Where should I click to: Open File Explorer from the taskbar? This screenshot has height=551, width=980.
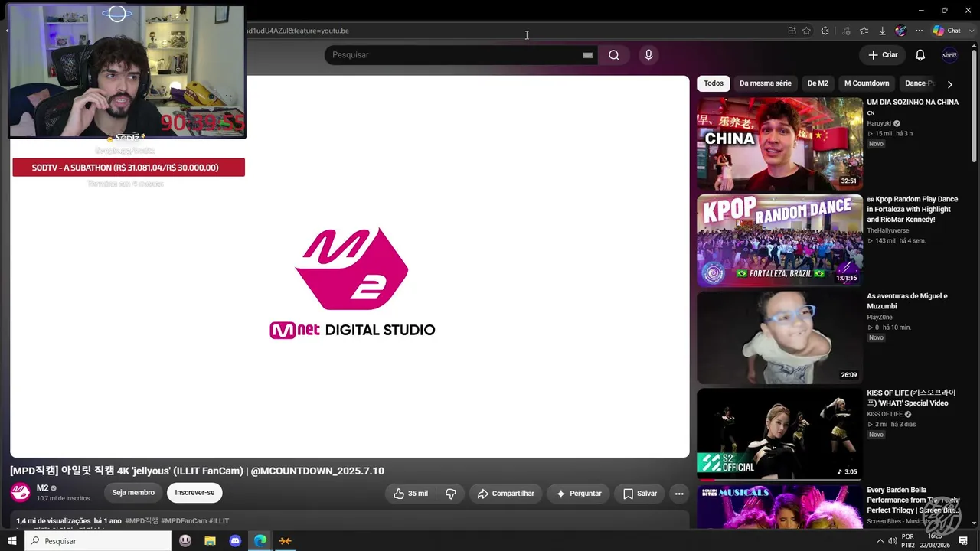click(210, 541)
